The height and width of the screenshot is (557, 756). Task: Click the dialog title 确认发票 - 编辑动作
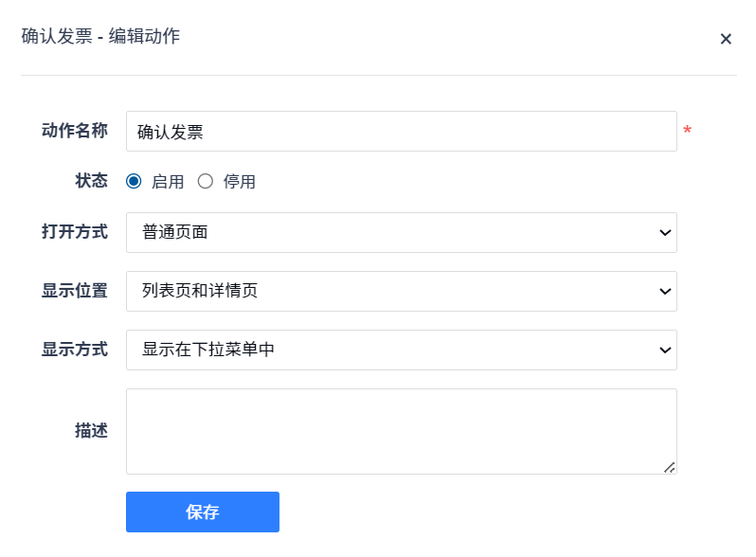[x=100, y=37]
